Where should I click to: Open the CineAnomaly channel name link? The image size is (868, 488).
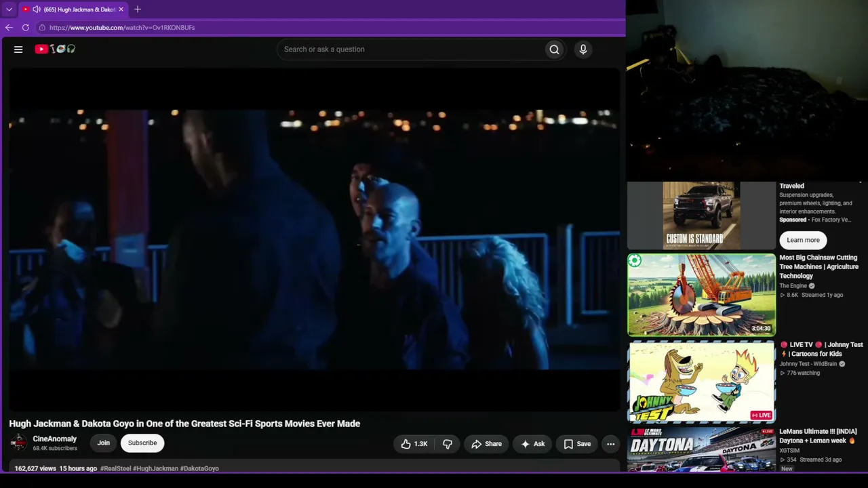point(55,439)
